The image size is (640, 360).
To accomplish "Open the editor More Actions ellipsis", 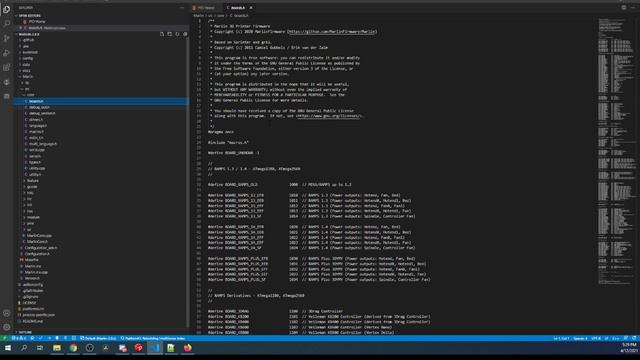I will pyautogui.click(x=633, y=8).
